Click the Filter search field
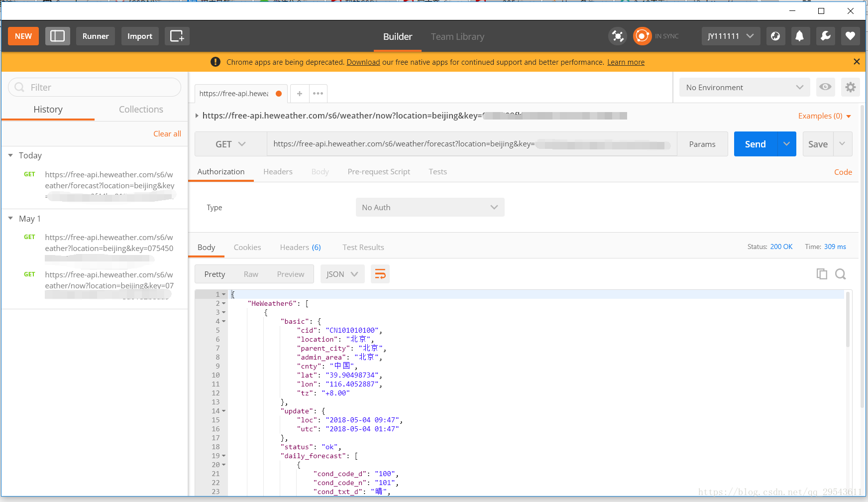The image size is (868, 502). [95, 87]
